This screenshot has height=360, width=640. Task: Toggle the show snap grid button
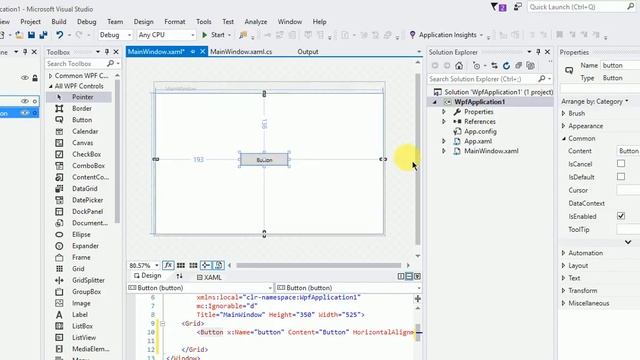coord(181,265)
